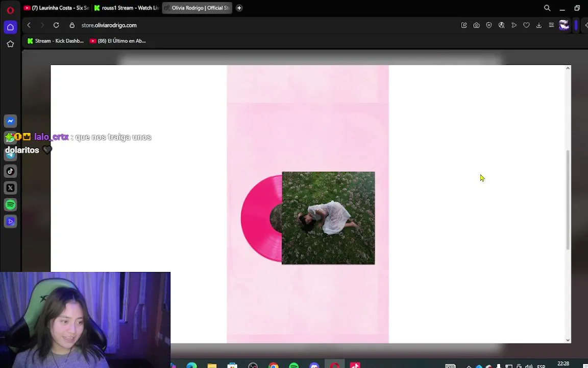Open Messenger in the Opera sidebar
The width and height of the screenshot is (588, 368).
[11, 121]
